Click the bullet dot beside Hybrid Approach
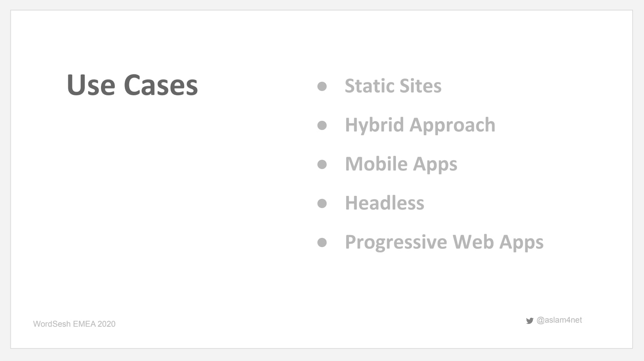The image size is (644, 361). [322, 126]
